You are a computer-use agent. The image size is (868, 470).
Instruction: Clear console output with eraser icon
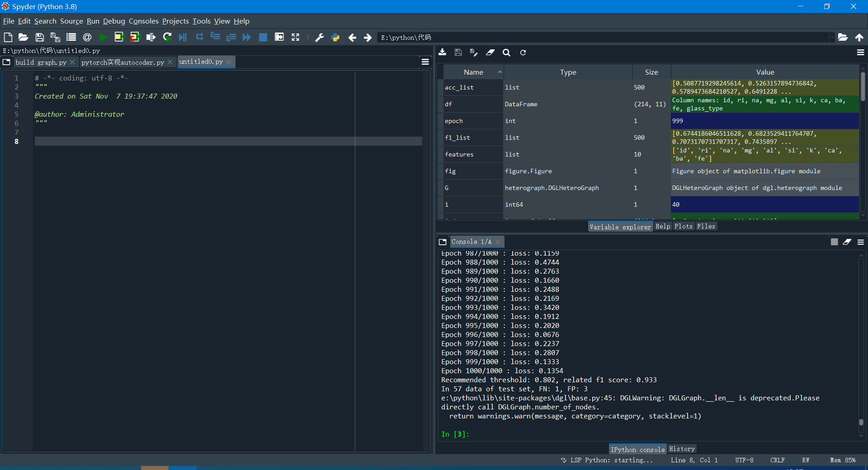[847, 242]
